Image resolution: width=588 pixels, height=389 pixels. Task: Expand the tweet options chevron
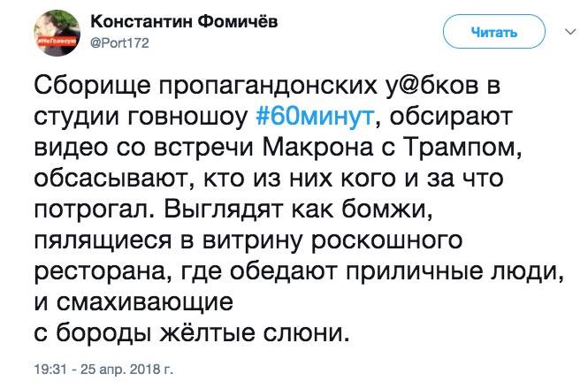[x=567, y=33]
